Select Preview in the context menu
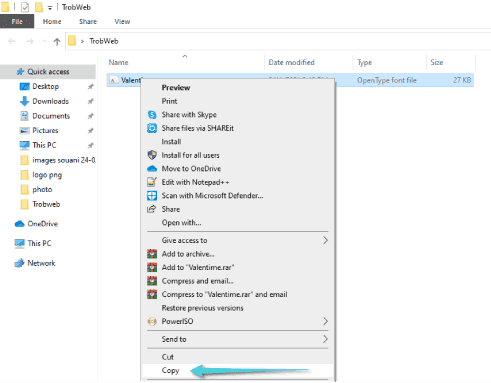 [237, 88]
